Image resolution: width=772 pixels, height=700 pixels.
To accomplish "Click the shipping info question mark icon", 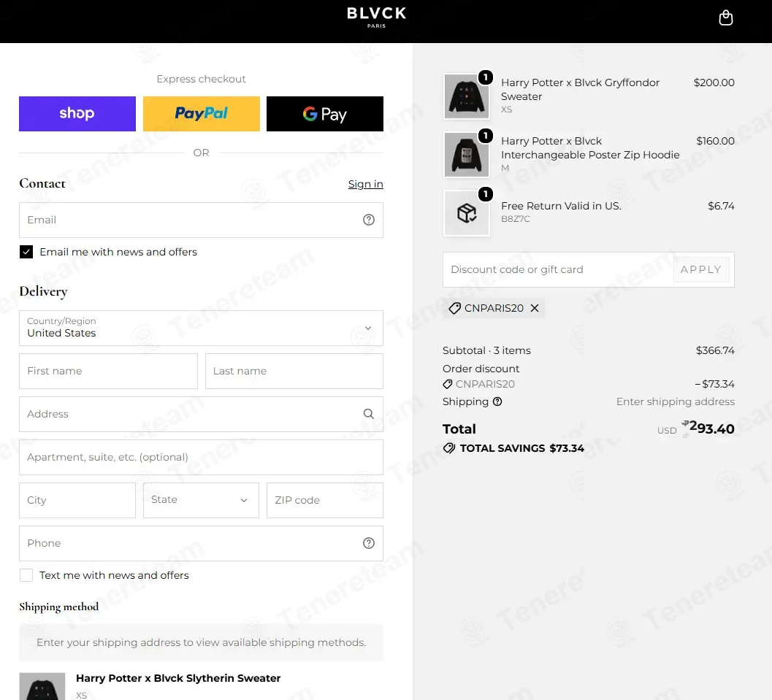I will pos(498,401).
